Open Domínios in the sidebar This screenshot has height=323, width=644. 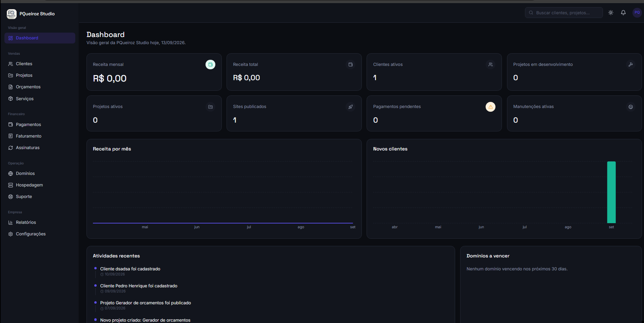40,174
